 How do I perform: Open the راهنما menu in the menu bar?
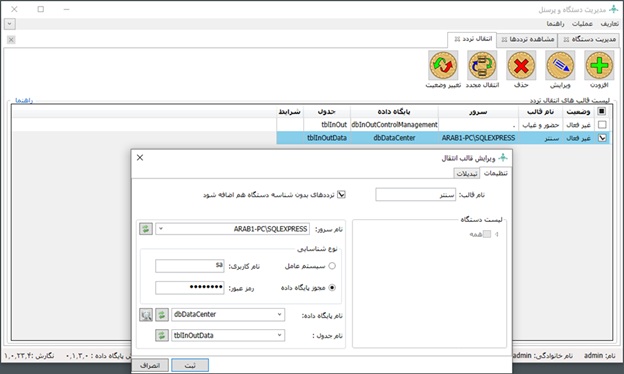[x=555, y=24]
